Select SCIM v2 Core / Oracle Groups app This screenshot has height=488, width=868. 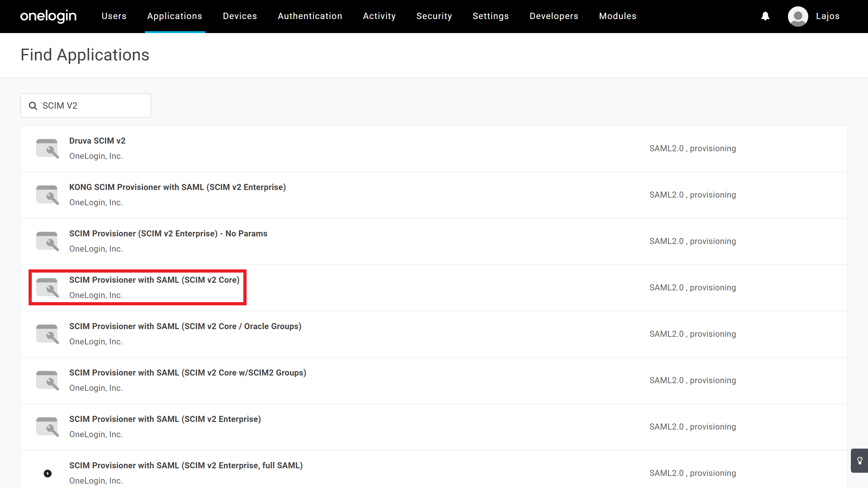coord(185,326)
